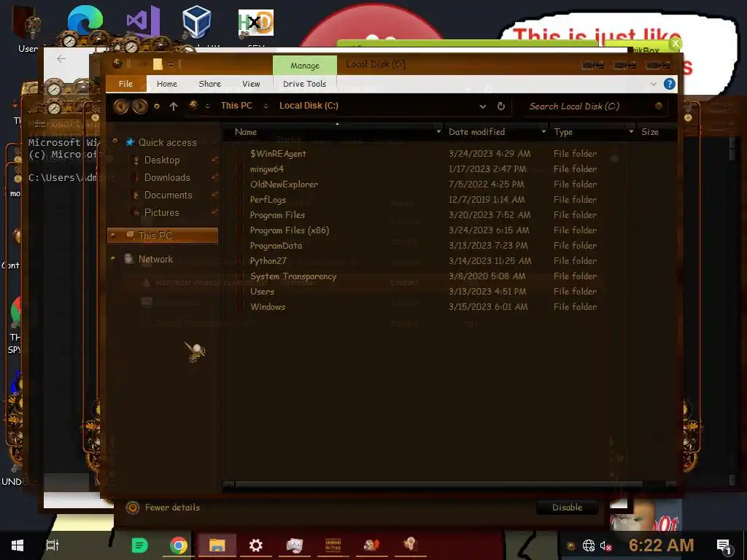The height and width of the screenshot is (560, 747).
Task: Go up one folder level
Action: coord(174,106)
